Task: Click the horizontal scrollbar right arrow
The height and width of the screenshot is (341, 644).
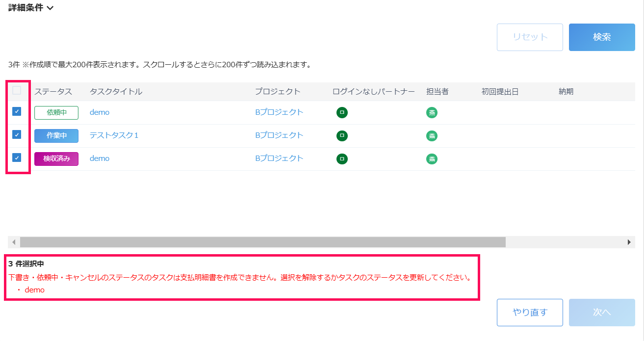Action: coord(629,242)
